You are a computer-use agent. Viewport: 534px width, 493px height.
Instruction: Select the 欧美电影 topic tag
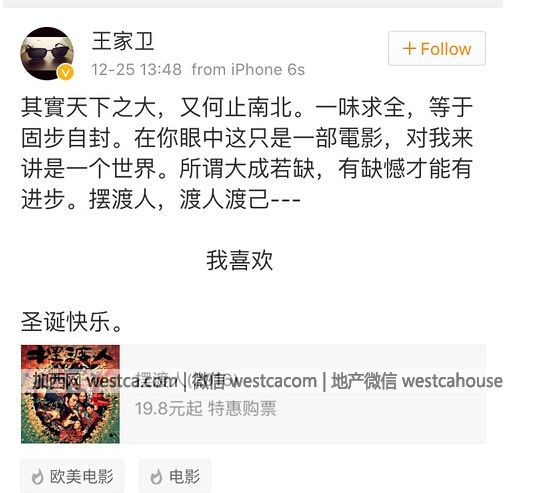point(72,476)
